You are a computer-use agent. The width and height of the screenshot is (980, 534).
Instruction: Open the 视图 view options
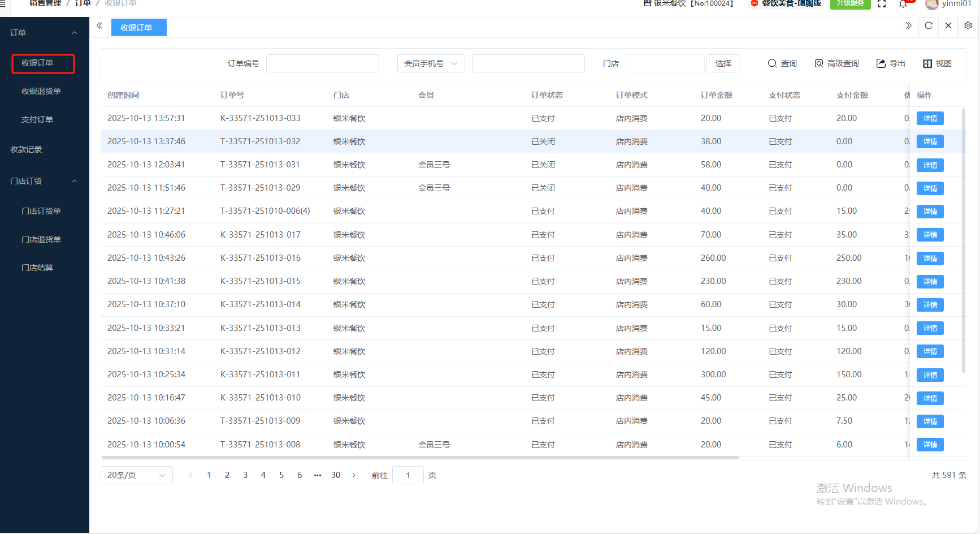pyautogui.click(x=937, y=63)
